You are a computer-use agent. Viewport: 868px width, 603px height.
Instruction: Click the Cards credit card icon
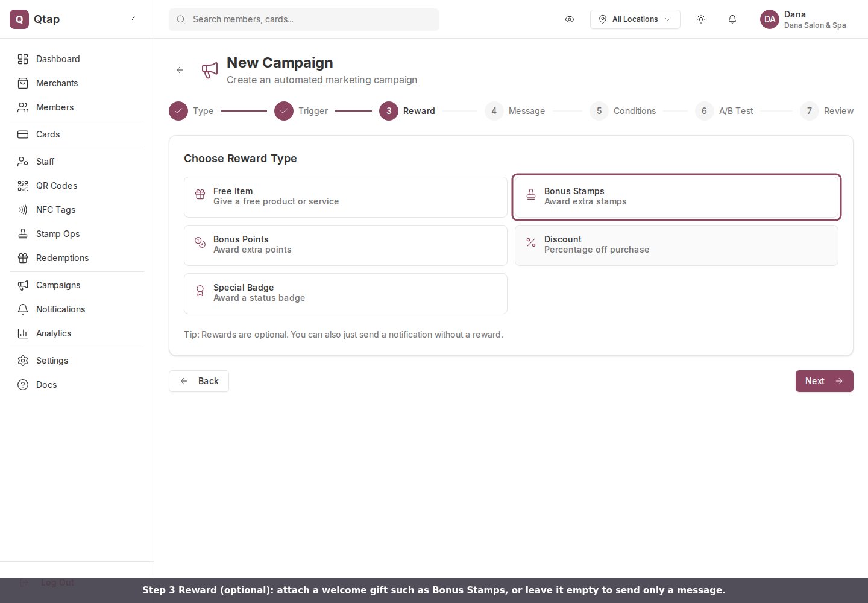point(23,134)
